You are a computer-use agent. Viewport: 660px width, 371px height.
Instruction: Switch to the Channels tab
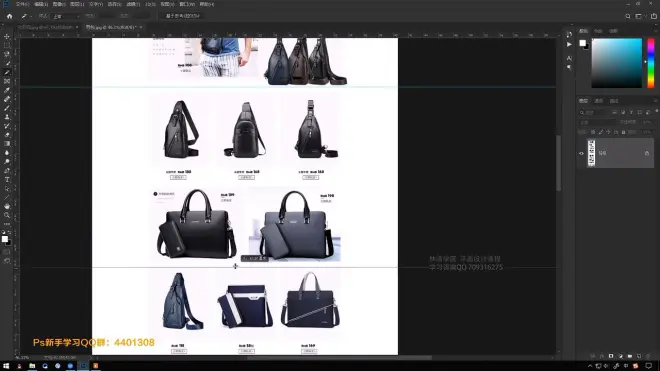pos(599,101)
